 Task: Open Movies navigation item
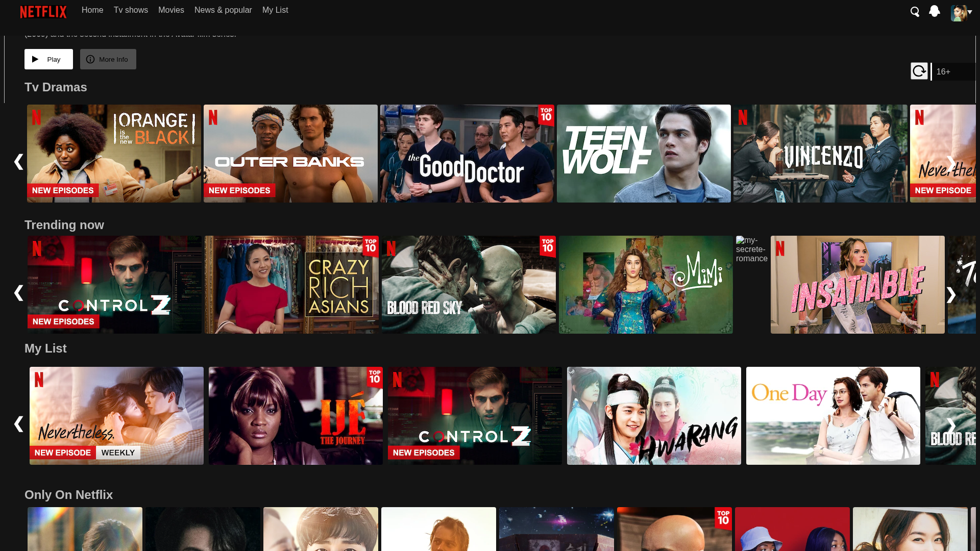[171, 10]
